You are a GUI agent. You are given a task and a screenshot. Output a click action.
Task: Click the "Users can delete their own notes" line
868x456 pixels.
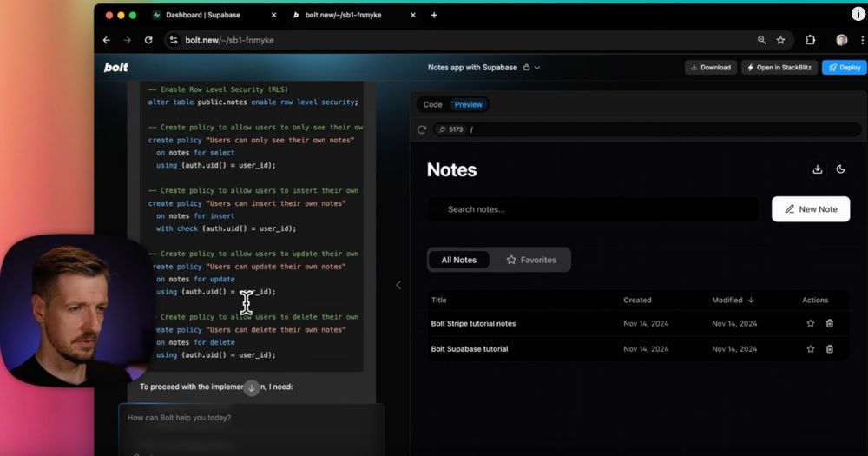(x=249, y=330)
